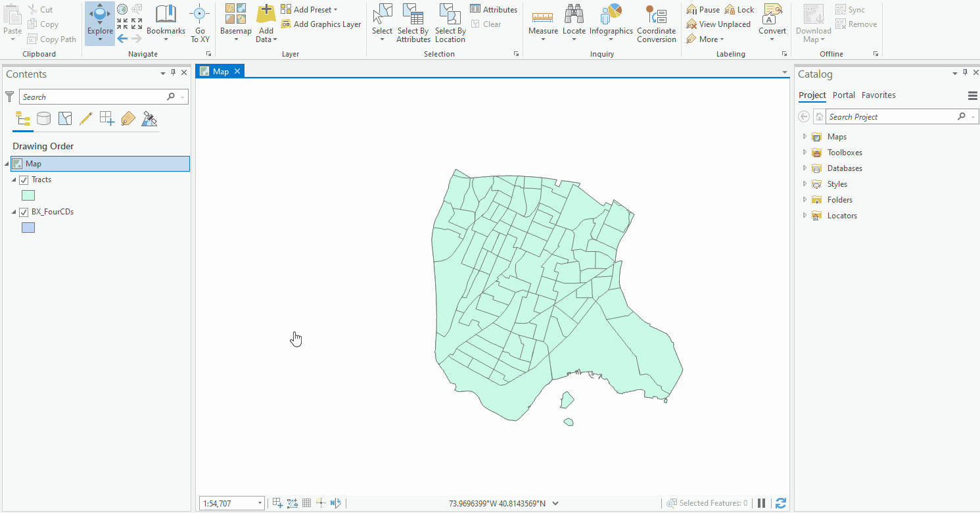Open the Attributes pane button
This screenshot has height=513, width=980.
494,10
